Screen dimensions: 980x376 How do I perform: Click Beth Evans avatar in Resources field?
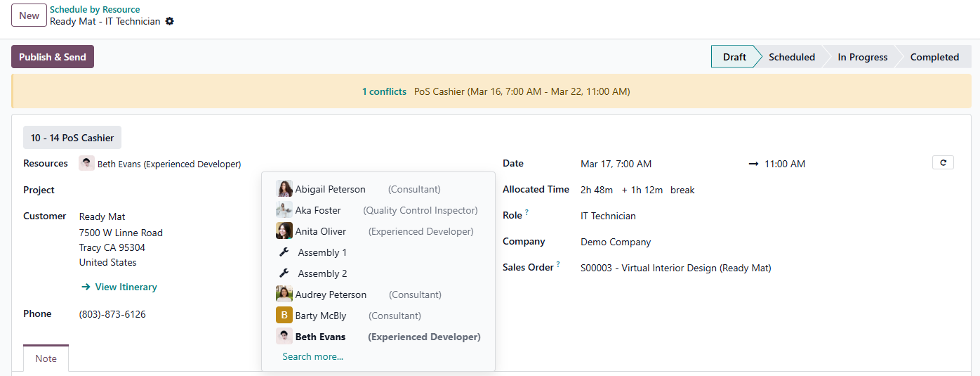tap(87, 164)
